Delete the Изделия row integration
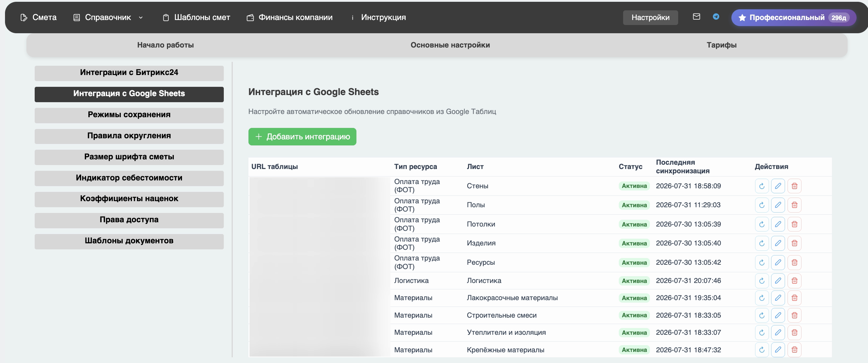 pyautogui.click(x=794, y=243)
